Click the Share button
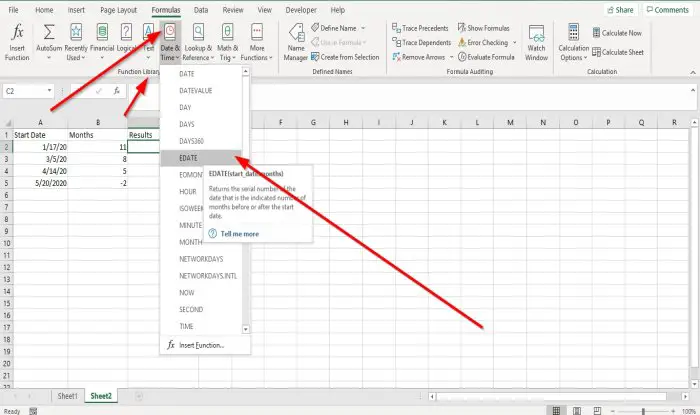Screen dimensions: 700x415 [x=621, y=10]
